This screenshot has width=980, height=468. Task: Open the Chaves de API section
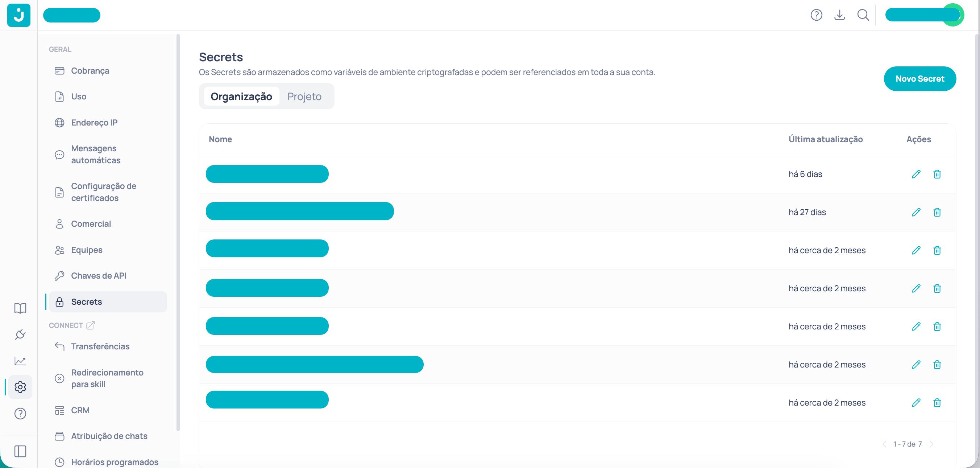coord(99,275)
